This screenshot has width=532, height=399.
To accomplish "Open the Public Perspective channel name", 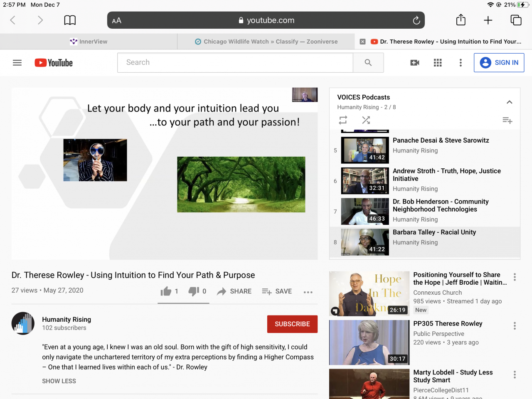I will coord(438,334).
